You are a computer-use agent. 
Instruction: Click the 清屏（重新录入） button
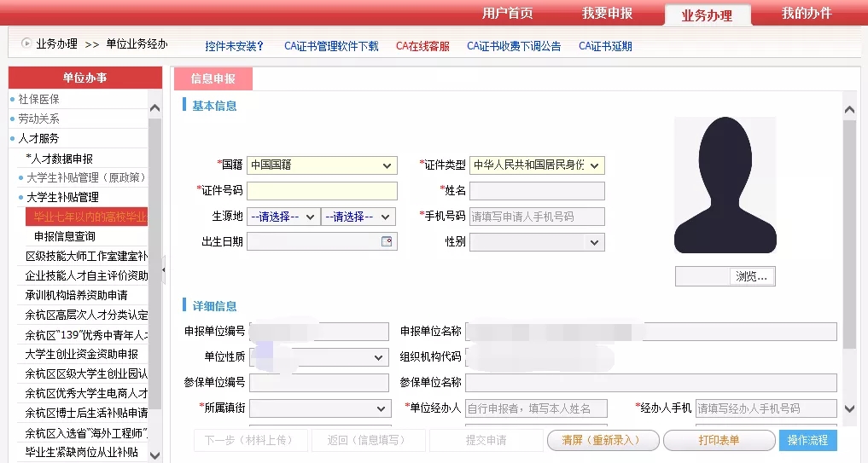pyautogui.click(x=603, y=440)
